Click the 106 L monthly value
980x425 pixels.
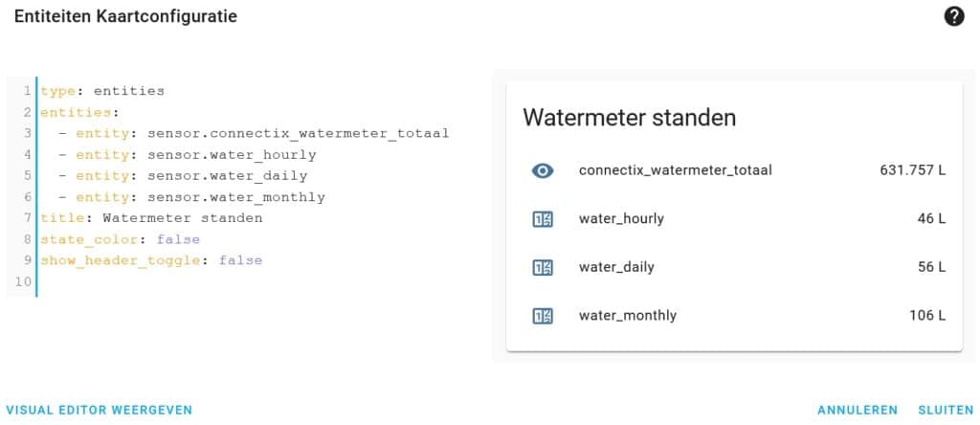[927, 316]
